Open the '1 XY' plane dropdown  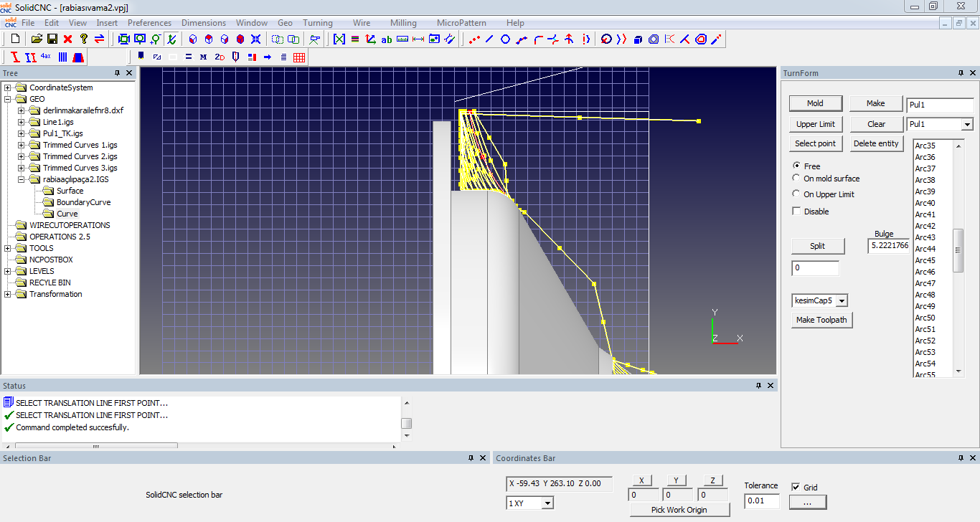point(547,503)
